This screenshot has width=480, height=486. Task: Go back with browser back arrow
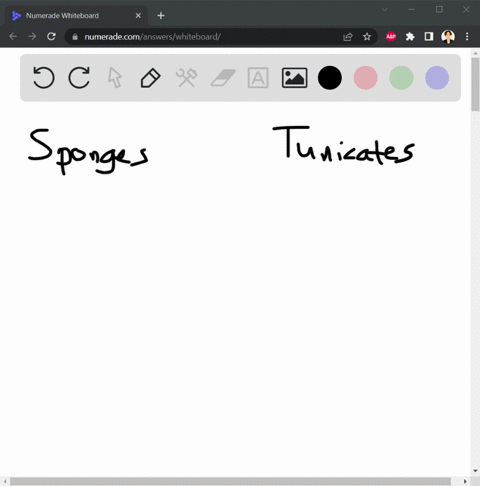(x=13, y=36)
